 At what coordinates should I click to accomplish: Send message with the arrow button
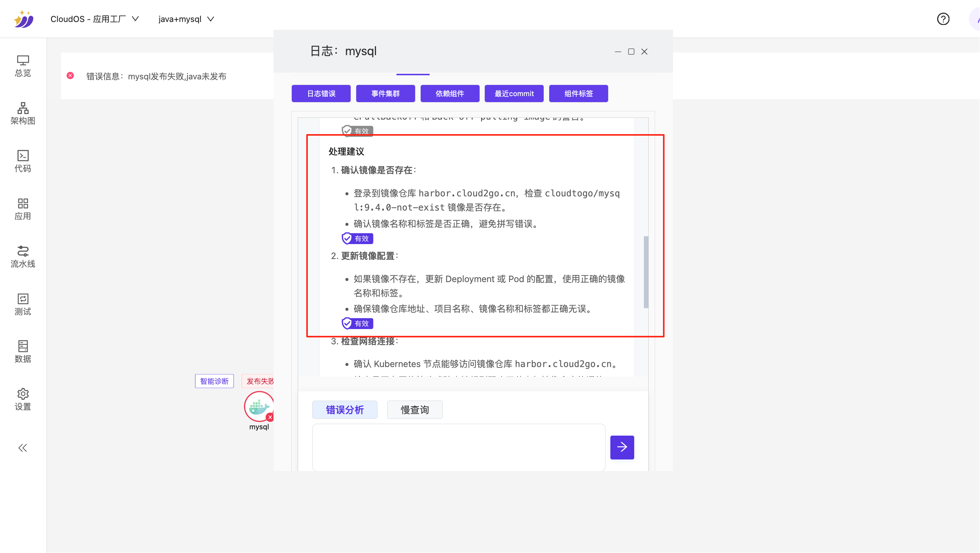(622, 447)
